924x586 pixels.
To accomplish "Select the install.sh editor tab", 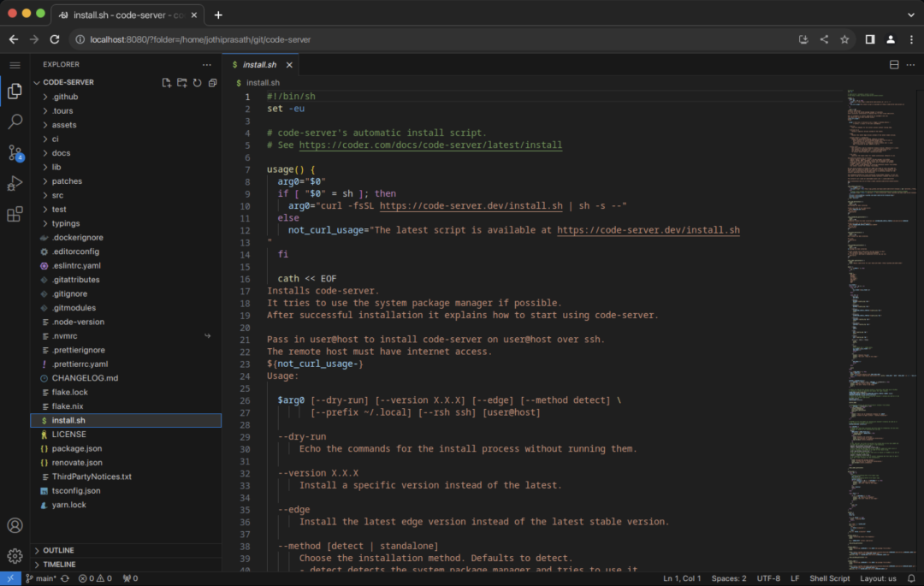I will (259, 65).
